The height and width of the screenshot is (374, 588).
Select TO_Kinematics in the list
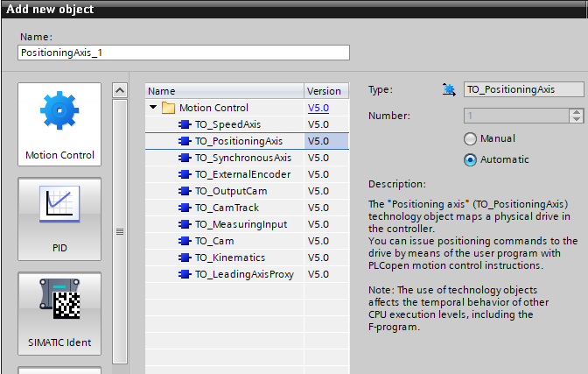[x=230, y=258]
